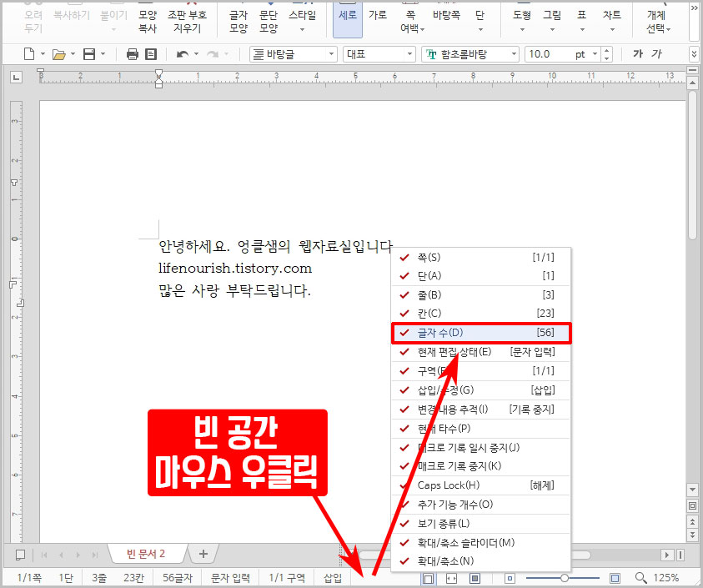Adjust the zoom slider in the status bar
This screenshot has width=703, height=588.
coord(565,577)
